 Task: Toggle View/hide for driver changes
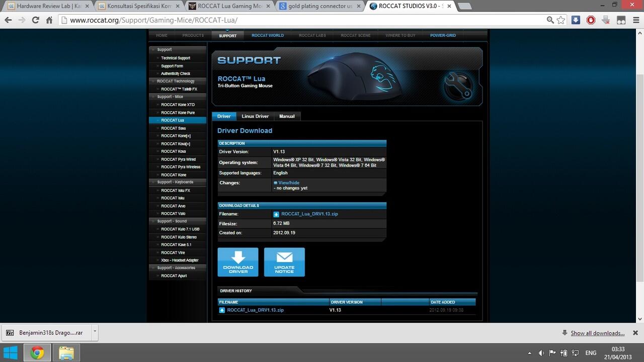289,183
